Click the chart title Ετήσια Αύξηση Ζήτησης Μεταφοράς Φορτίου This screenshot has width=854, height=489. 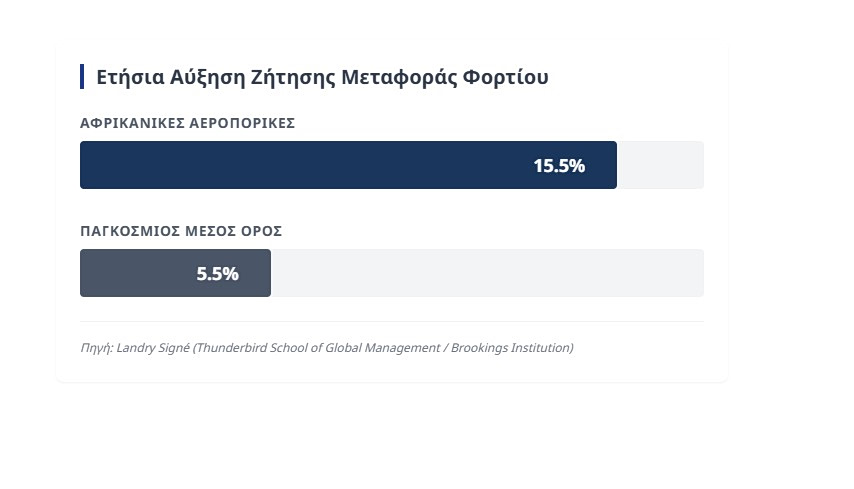pyautogui.click(x=322, y=77)
